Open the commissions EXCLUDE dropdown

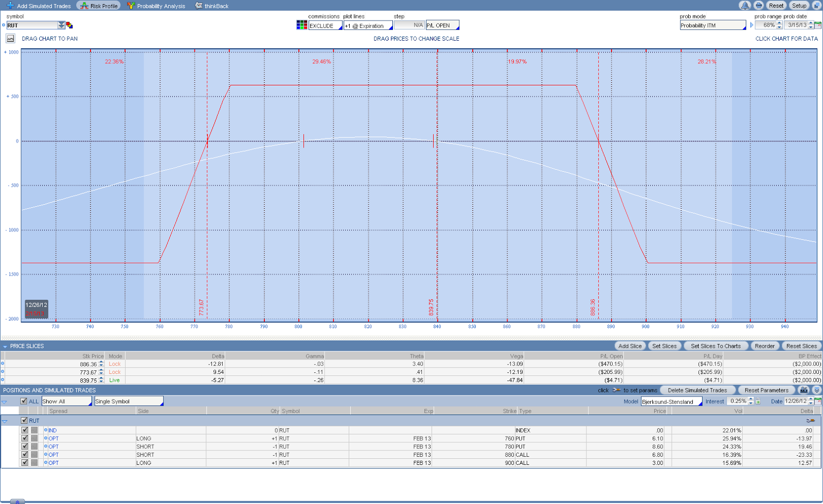pyautogui.click(x=325, y=26)
